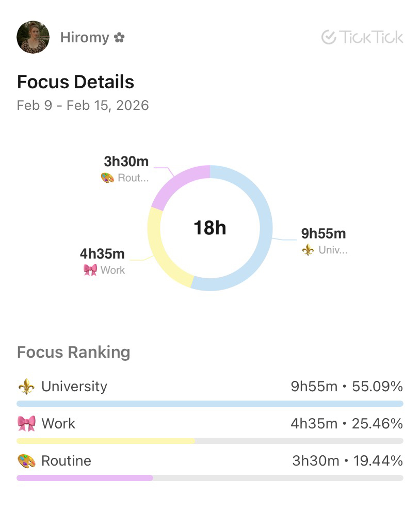This screenshot has height=510, width=420.
Task: Click the yellow Work progress bar
Action: pyautogui.click(x=106, y=441)
